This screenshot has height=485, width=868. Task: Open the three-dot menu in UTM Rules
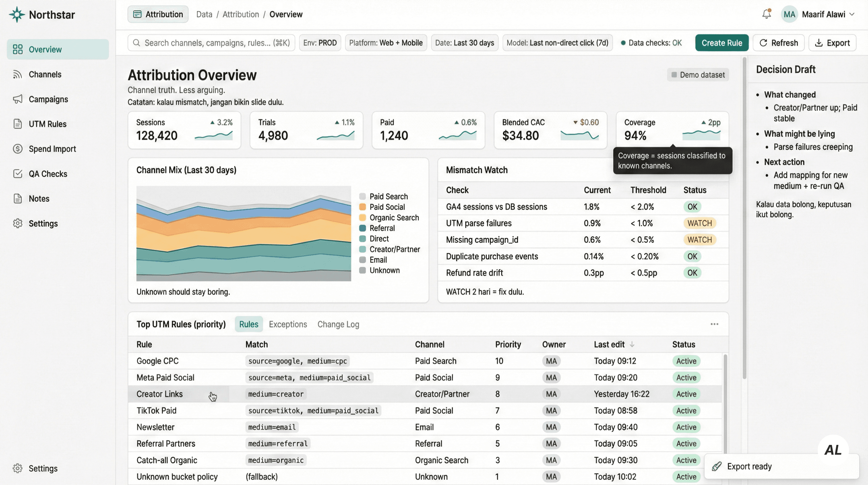tap(714, 324)
